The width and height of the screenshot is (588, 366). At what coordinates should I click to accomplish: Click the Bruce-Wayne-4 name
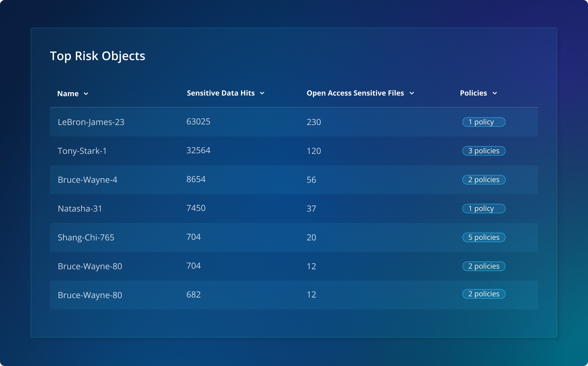(x=87, y=180)
